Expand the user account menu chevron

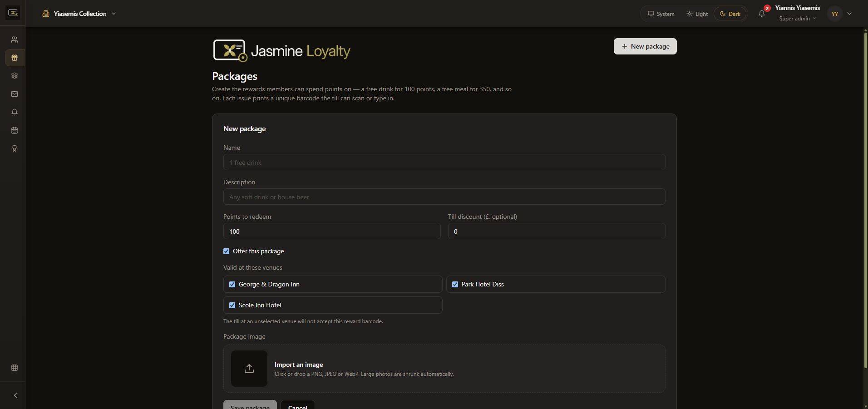coord(849,14)
